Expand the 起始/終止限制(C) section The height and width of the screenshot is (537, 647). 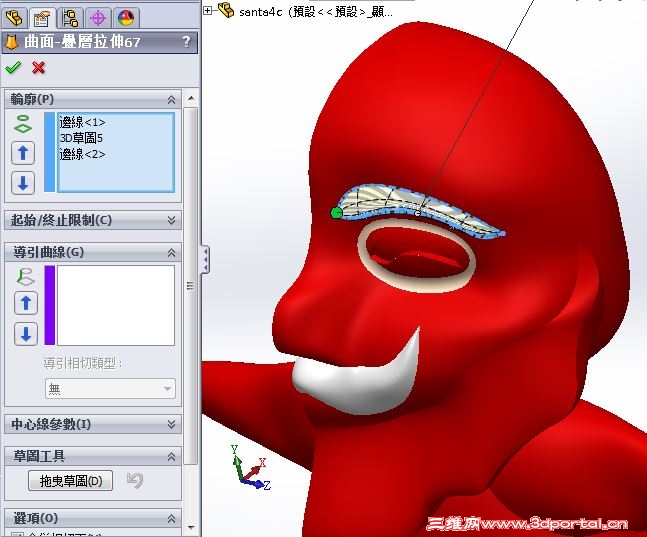171,220
